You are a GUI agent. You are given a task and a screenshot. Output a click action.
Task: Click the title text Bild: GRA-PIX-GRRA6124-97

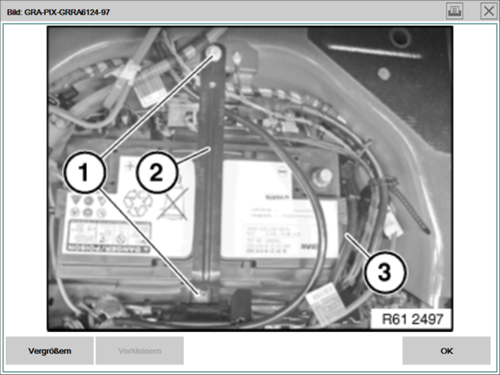[58, 12]
